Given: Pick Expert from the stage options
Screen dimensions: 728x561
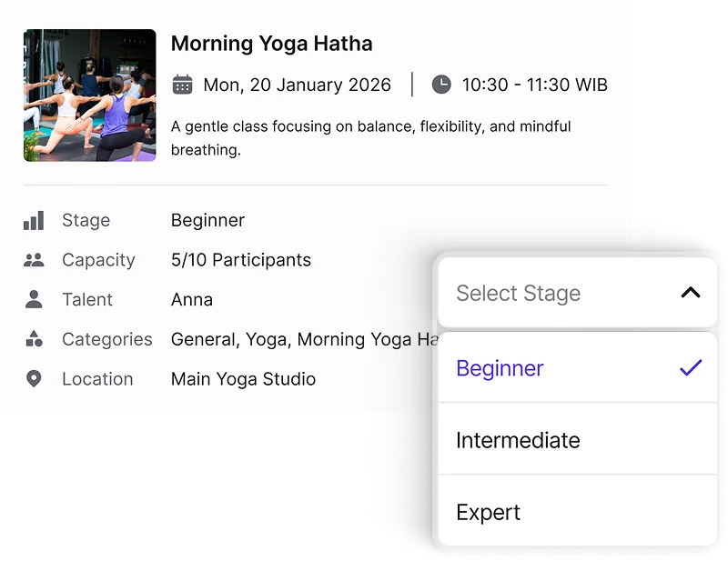Looking at the screenshot, I should (x=489, y=512).
